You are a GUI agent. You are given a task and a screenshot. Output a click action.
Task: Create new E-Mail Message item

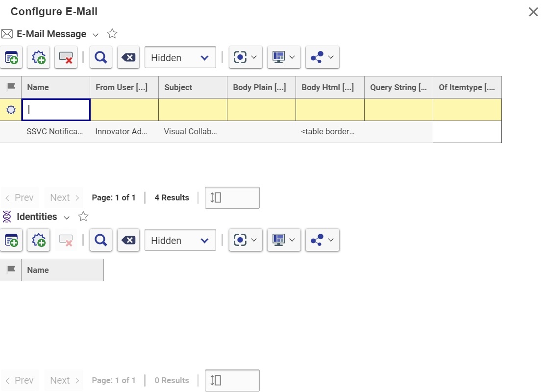tap(11, 57)
